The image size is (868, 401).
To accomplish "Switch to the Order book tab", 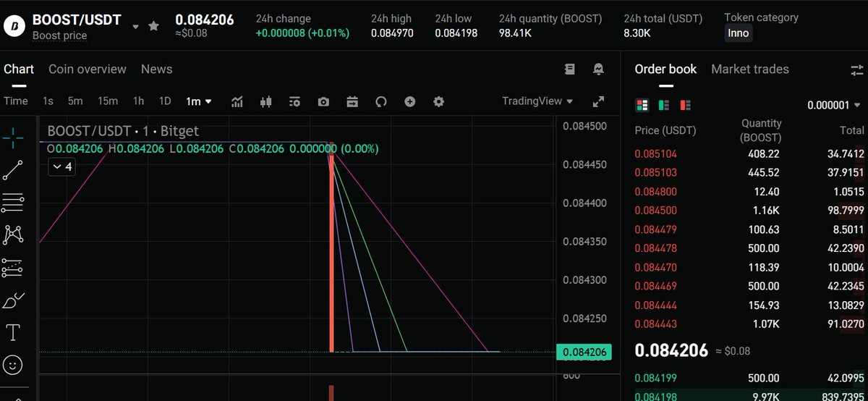I will tap(665, 69).
